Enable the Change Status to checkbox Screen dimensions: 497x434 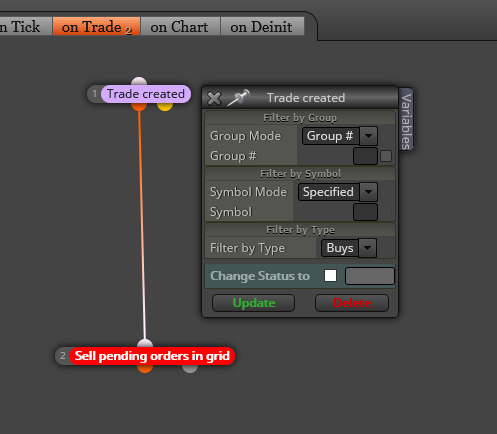330,276
